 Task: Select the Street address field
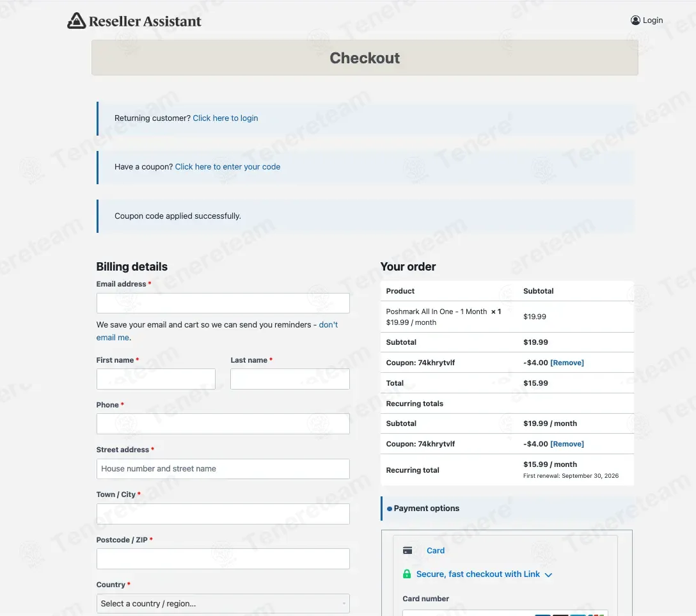[223, 469]
